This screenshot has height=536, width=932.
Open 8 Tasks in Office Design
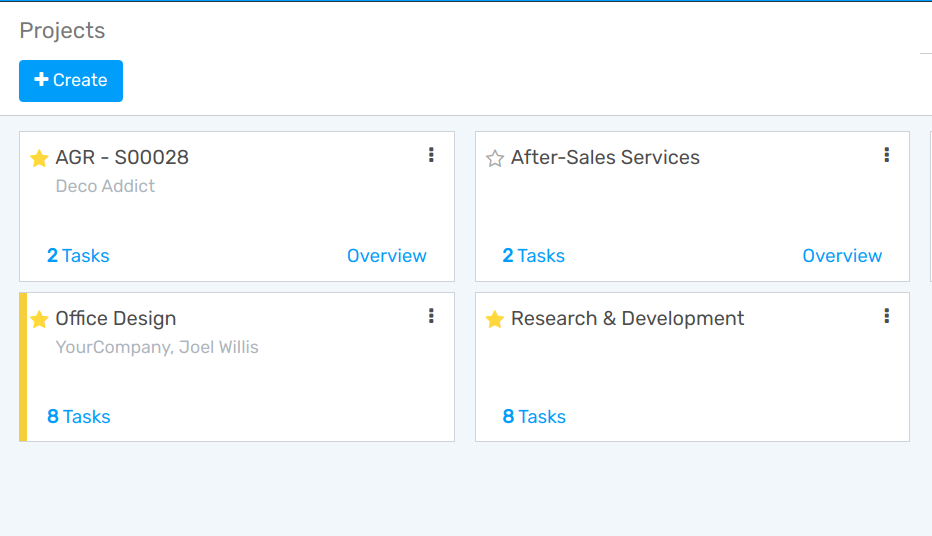tap(78, 417)
